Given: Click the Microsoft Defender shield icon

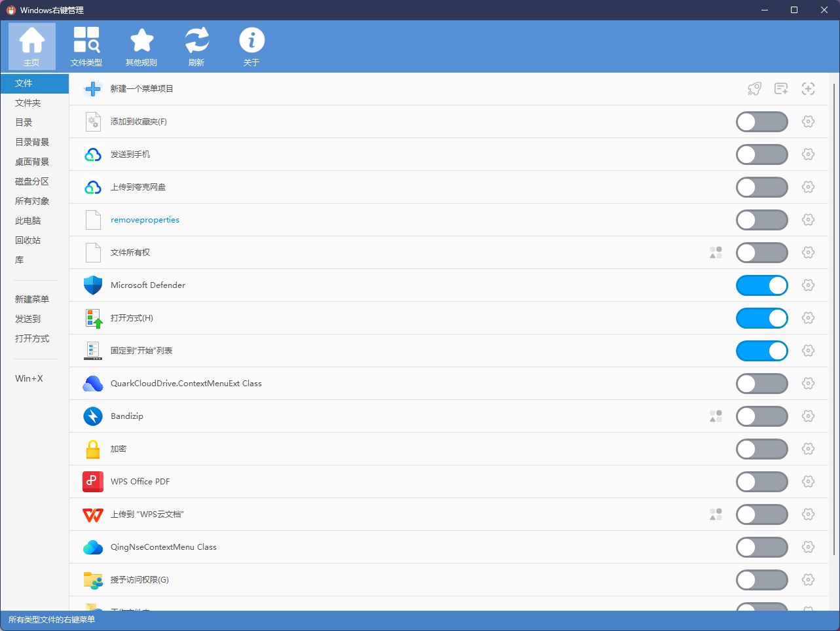Looking at the screenshot, I should (93, 285).
